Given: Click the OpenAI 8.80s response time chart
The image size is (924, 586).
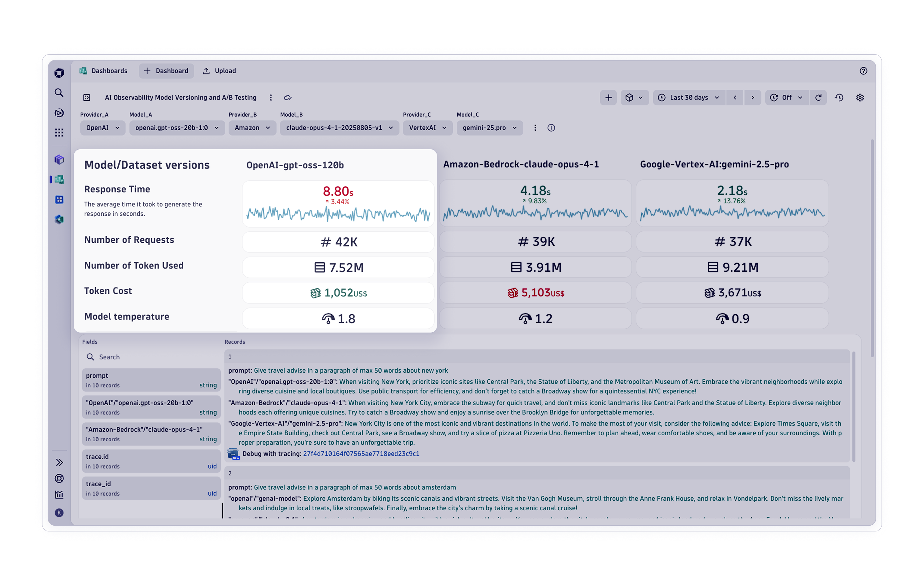Looking at the screenshot, I should 338,204.
